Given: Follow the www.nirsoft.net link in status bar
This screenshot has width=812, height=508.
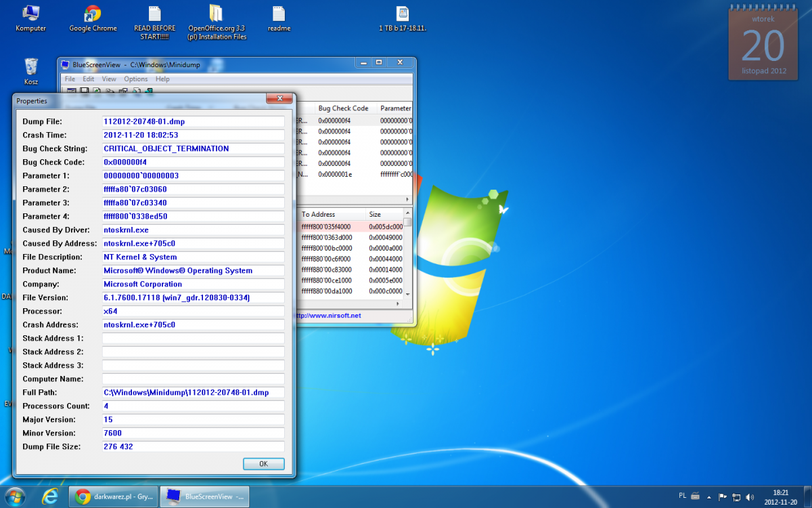Looking at the screenshot, I should pos(330,316).
